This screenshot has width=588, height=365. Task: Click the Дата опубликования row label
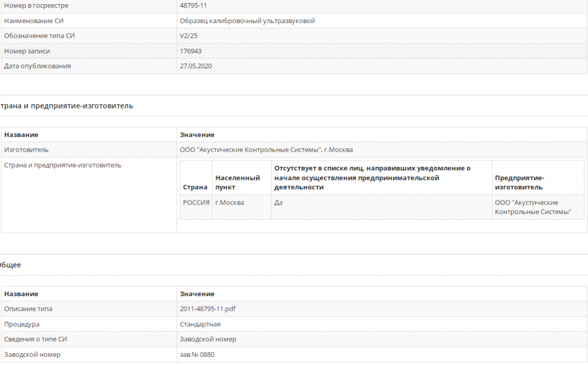coord(37,66)
